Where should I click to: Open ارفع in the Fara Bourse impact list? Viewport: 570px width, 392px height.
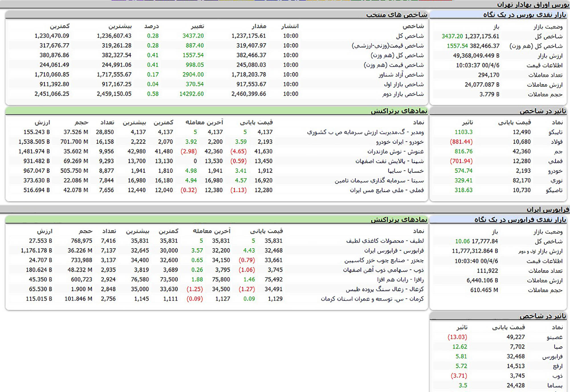pos(558,366)
